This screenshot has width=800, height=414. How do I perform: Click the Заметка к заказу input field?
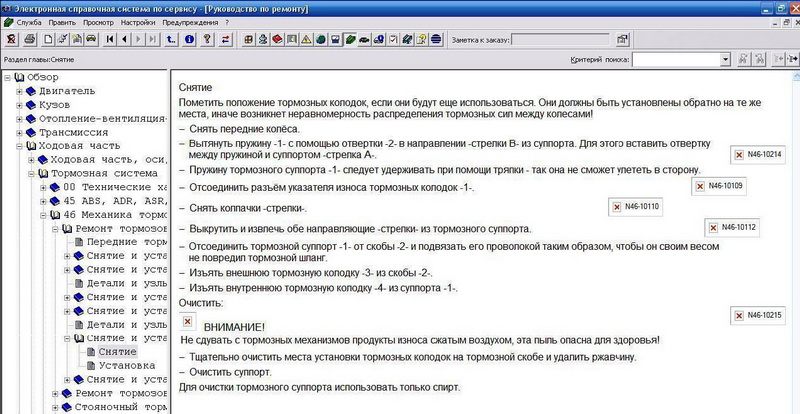point(560,39)
